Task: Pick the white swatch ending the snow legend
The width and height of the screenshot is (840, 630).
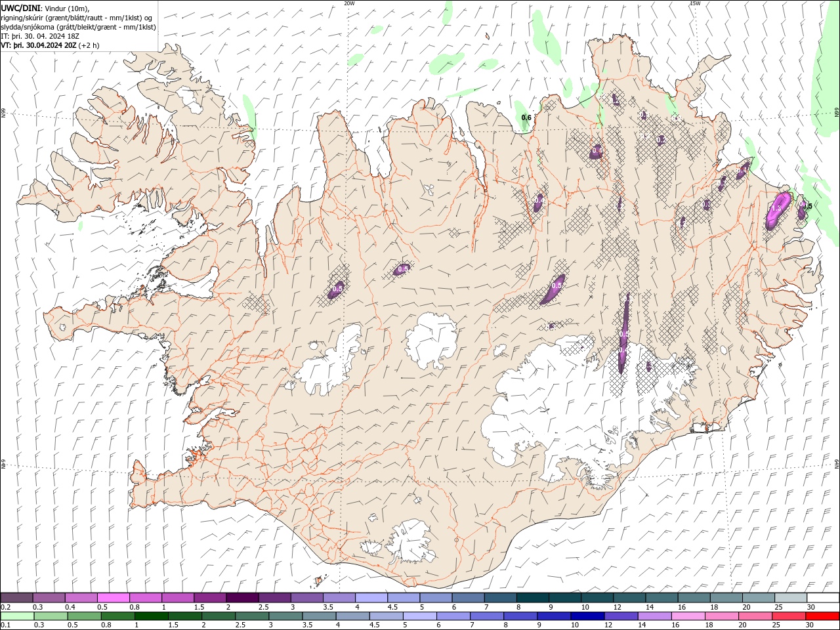Action: point(823,598)
